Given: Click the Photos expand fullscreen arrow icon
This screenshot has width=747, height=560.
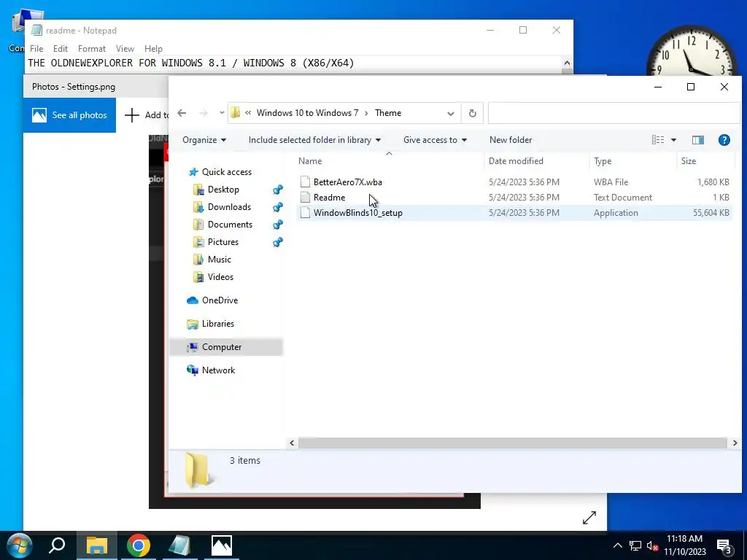Looking at the screenshot, I should pos(589,518).
